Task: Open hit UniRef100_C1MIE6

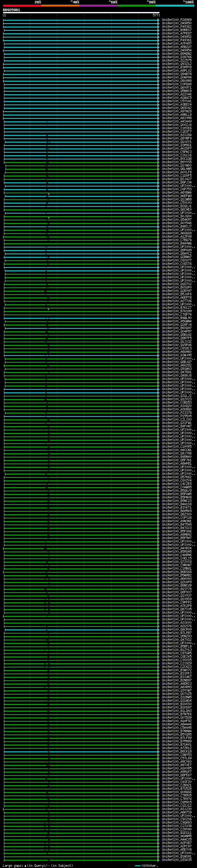Action: [177, 128]
